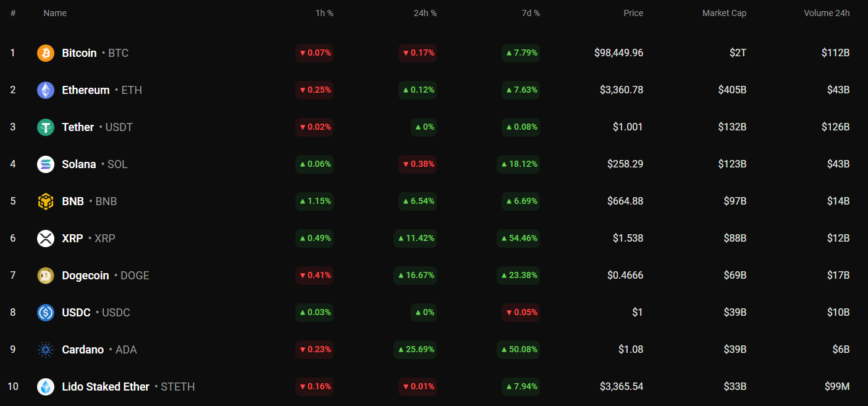Viewport: 868px width, 406px height.
Task: Sort the table by rank number header
Action: pyautogui.click(x=13, y=13)
